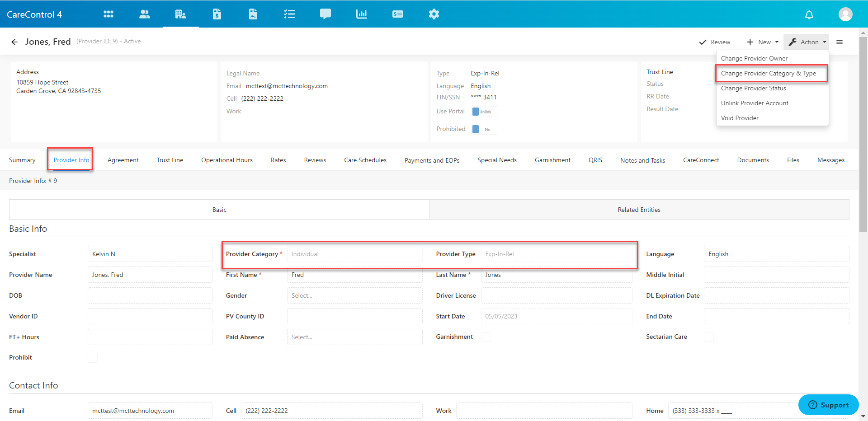This screenshot has height=421, width=868.
Task: Open the settings gear icon
Action: click(434, 14)
